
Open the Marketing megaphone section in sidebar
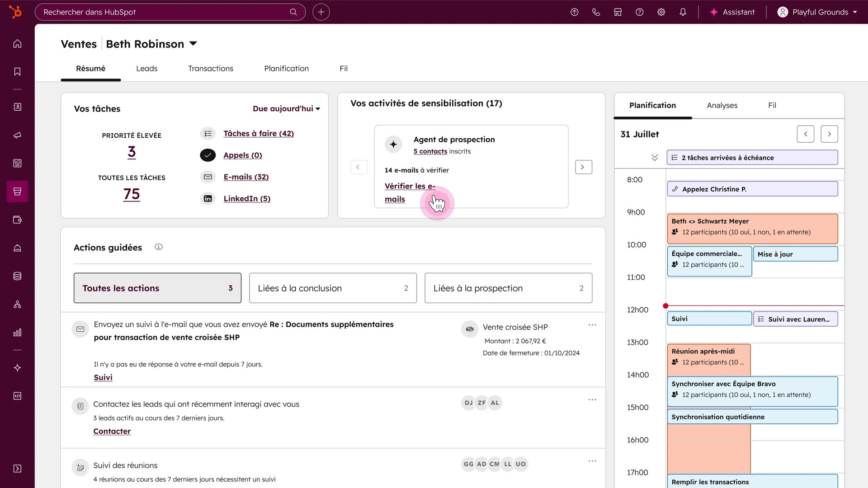pyautogui.click(x=17, y=135)
